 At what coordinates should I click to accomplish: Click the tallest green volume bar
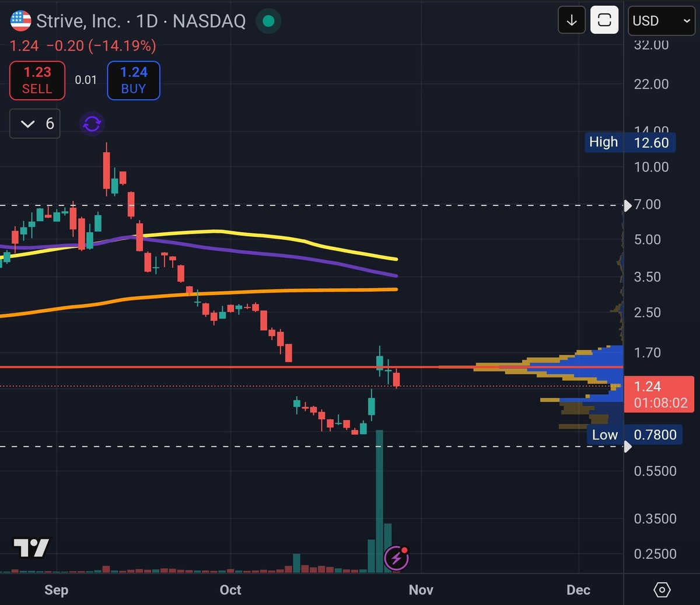click(379, 501)
